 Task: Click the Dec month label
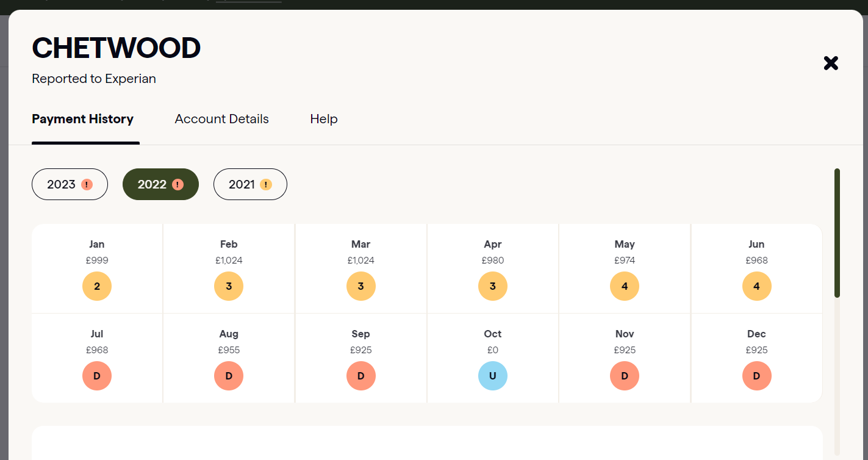(x=757, y=334)
